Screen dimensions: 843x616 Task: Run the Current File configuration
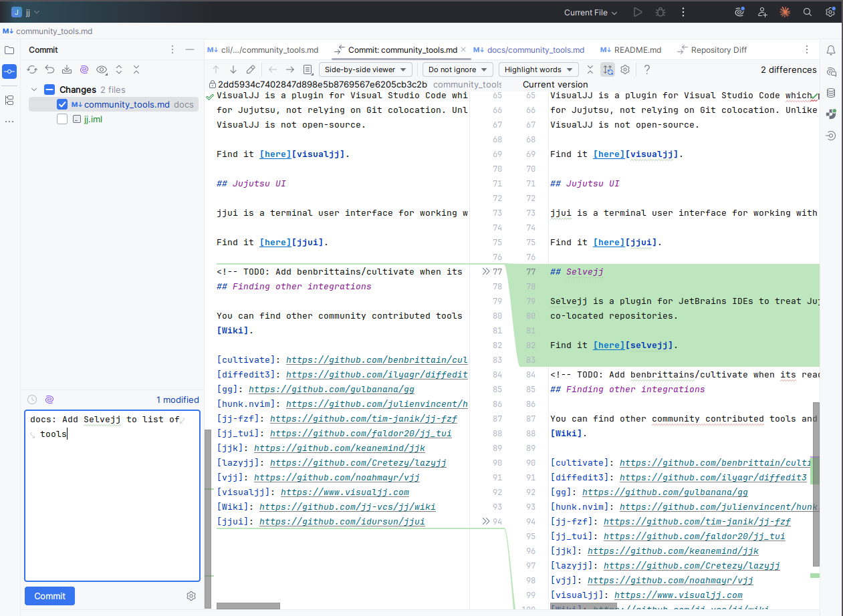click(x=638, y=12)
